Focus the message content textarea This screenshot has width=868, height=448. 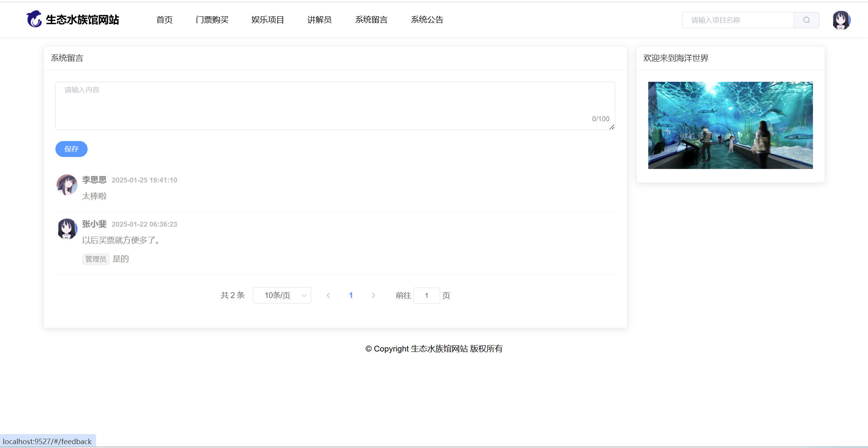coord(335,105)
